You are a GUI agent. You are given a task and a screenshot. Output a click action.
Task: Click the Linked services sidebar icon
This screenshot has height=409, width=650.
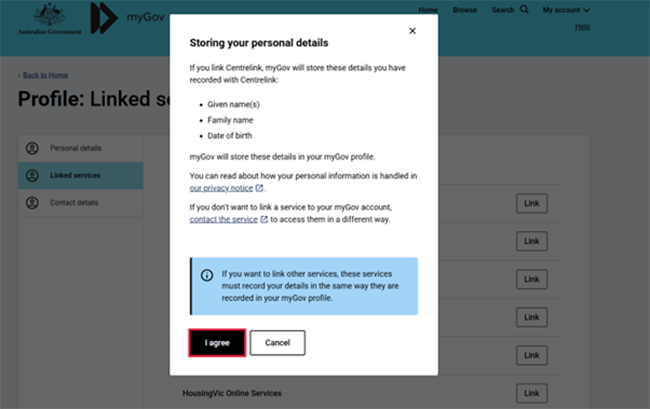(32, 175)
